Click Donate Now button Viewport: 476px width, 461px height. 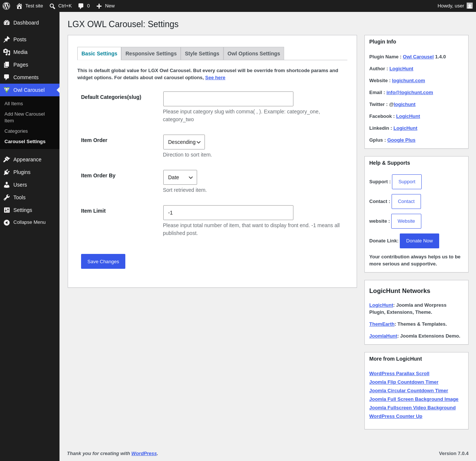(419, 241)
